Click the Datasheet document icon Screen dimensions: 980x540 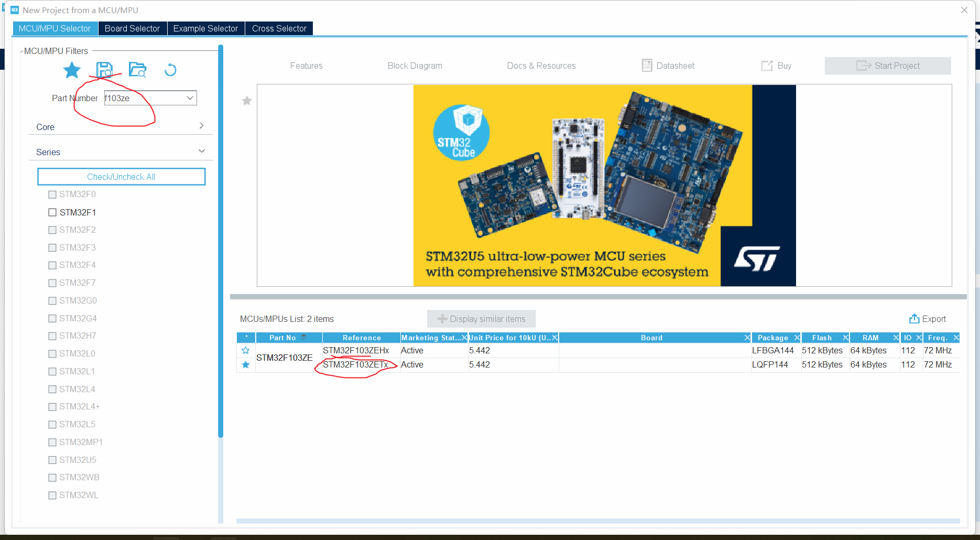pos(647,66)
